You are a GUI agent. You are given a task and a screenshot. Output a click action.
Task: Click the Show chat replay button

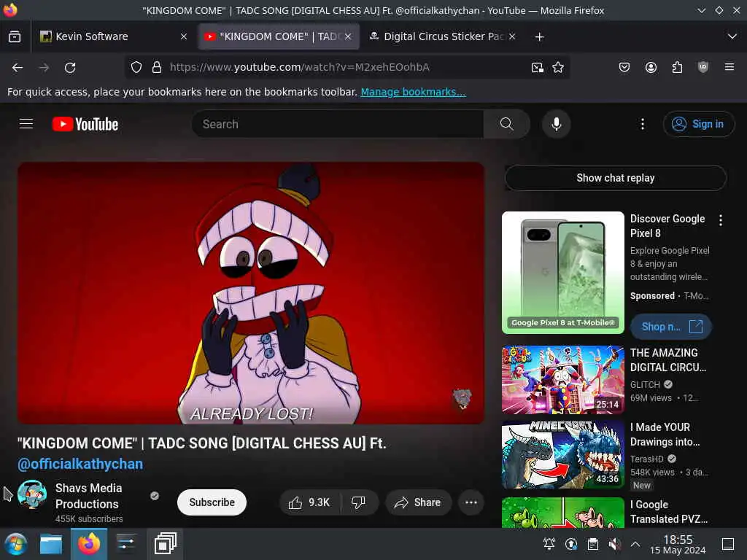[x=616, y=178]
